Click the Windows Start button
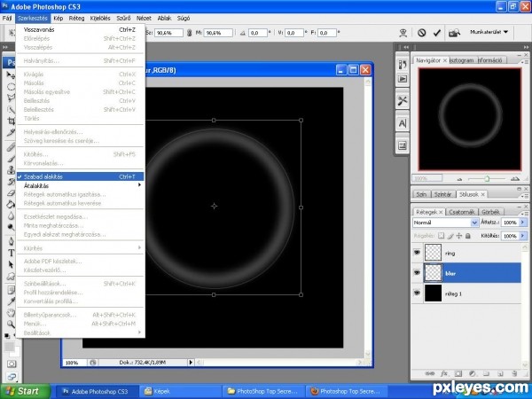The width and height of the screenshot is (532, 399). click(x=25, y=391)
